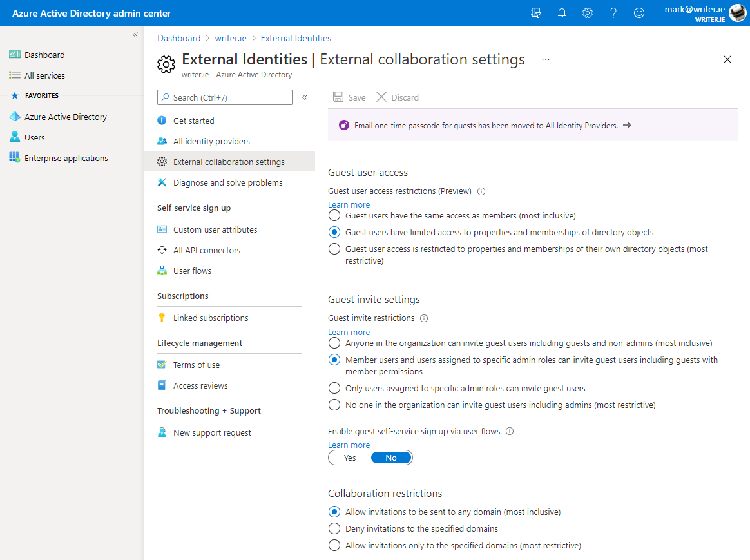Click the All identity providers people icon
Screen dimensions: 750x560
[162, 141]
